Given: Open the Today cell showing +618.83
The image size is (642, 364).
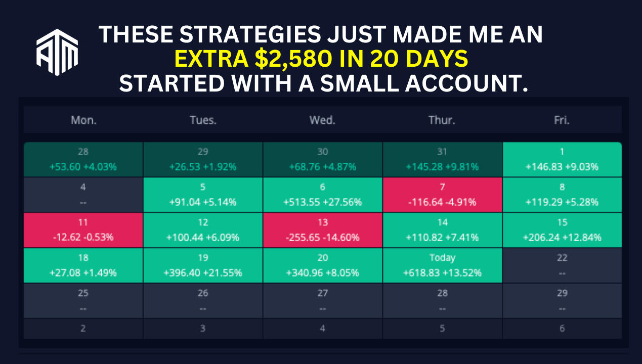Looking at the screenshot, I should pyautogui.click(x=442, y=265).
